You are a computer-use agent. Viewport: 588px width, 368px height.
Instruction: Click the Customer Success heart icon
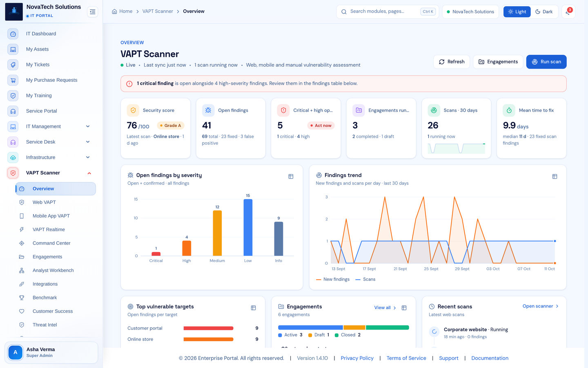(x=22, y=312)
